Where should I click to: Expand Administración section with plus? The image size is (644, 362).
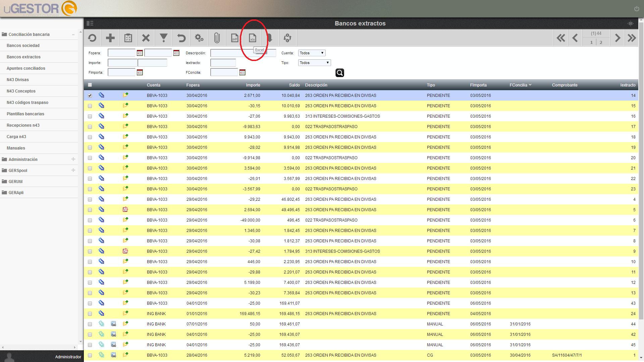[x=73, y=159]
